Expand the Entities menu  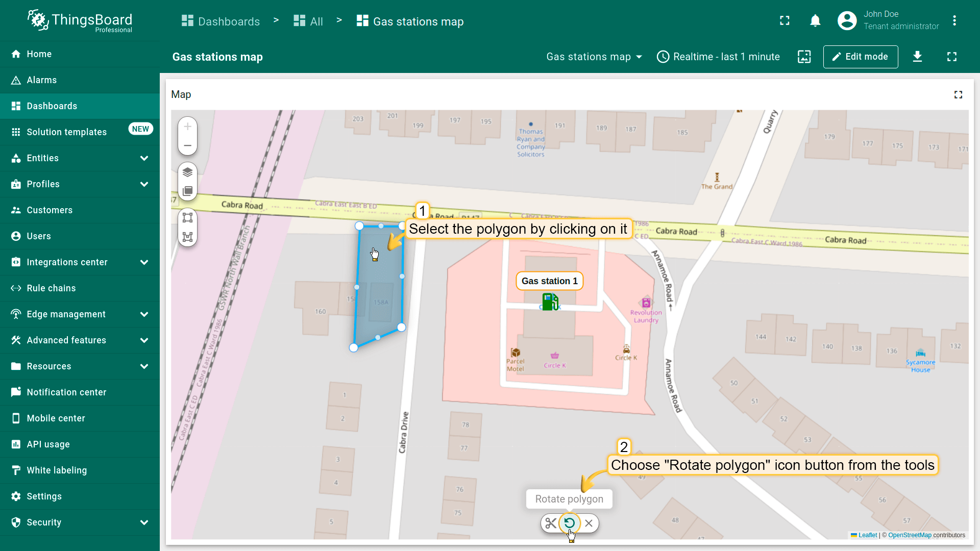point(80,158)
